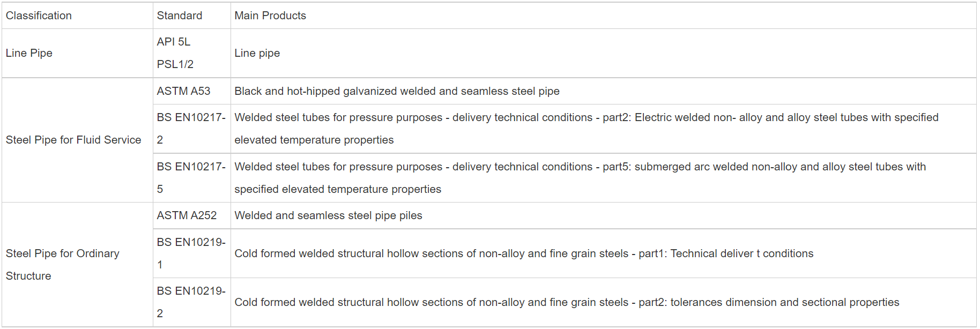Click the ASTM A53 standard cell
The height and width of the screenshot is (329, 980).
coord(184,91)
